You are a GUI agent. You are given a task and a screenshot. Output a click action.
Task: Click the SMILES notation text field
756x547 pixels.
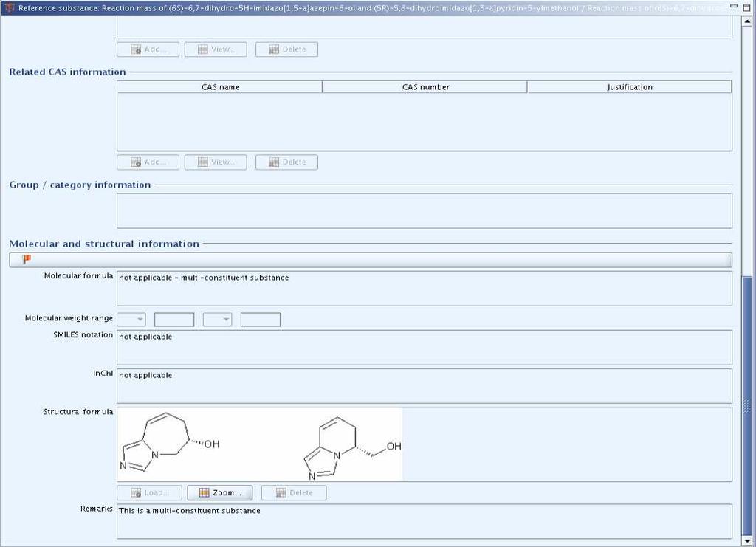click(x=425, y=348)
